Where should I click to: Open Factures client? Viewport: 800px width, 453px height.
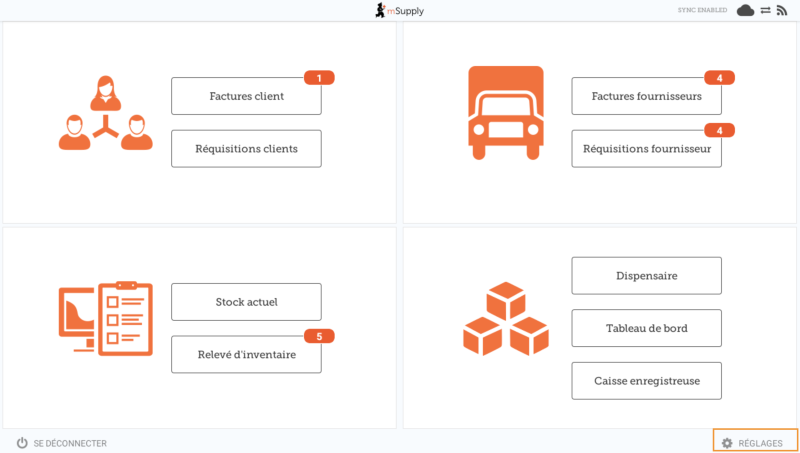[246, 97]
